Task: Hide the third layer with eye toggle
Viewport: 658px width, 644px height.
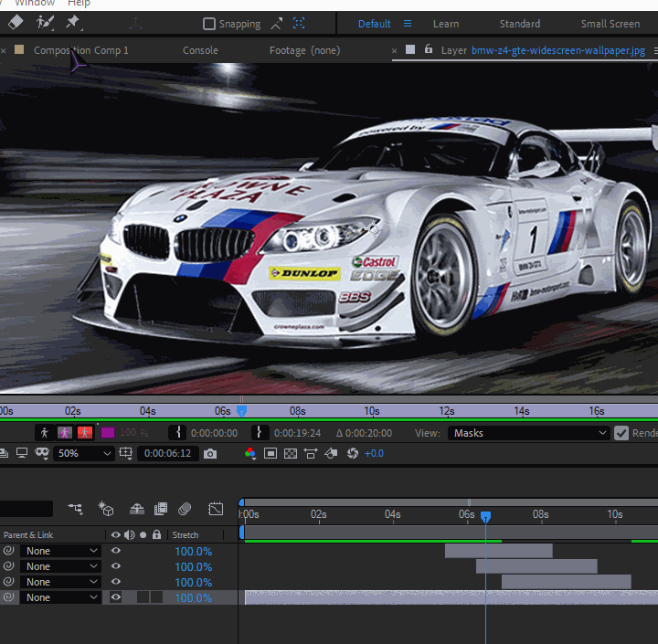Action: 116,582
